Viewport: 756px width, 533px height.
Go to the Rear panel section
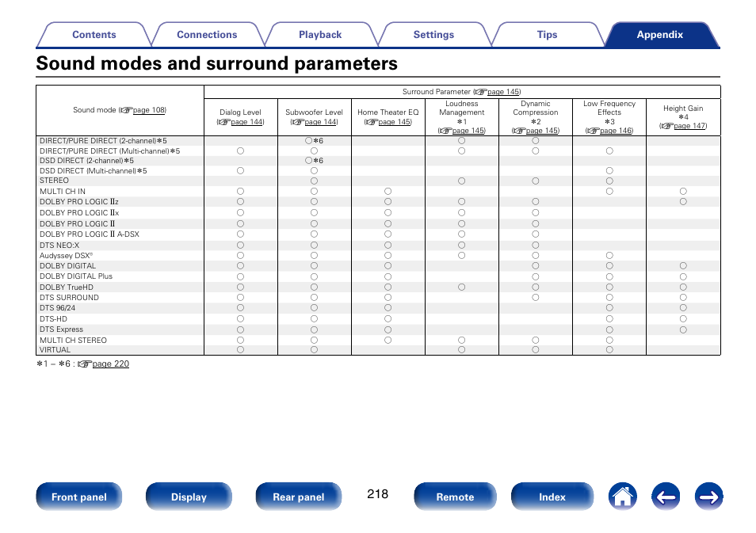coord(299,497)
